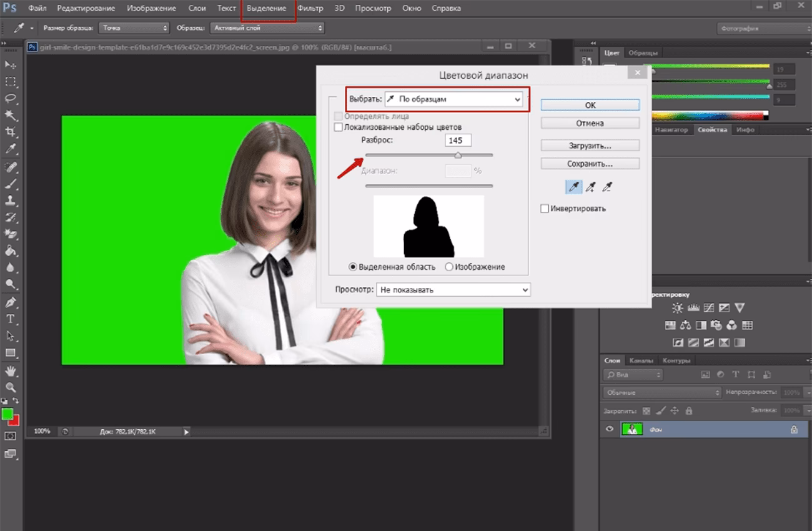Select the Type tool

[11, 319]
